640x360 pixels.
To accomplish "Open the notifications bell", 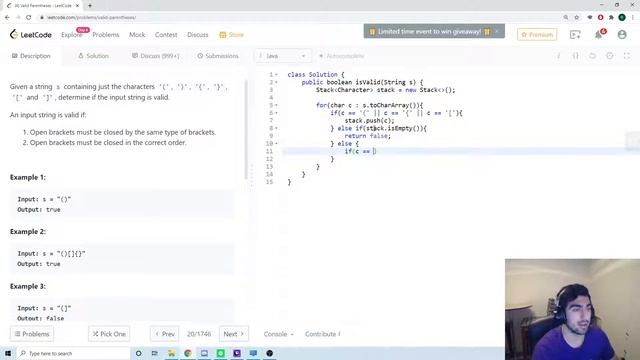I will point(598,35).
